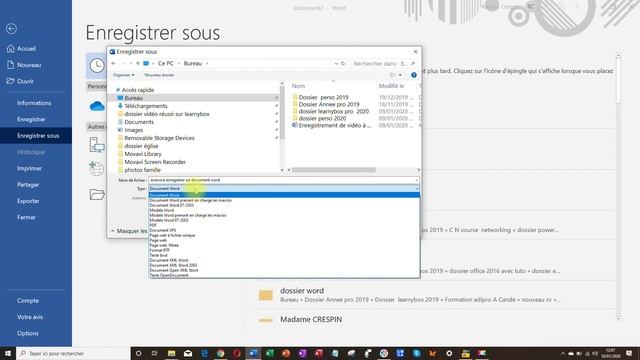Select Nouveau in the Word sidebar
The height and width of the screenshot is (360, 640).
tap(24, 65)
